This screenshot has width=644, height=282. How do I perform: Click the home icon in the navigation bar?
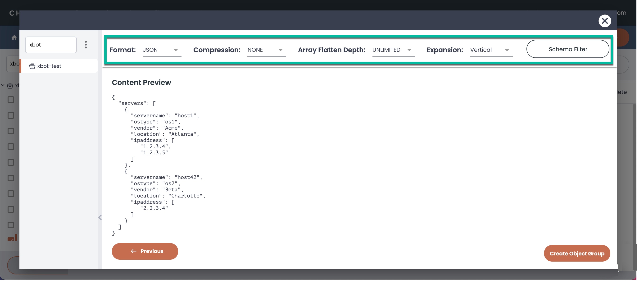pyautogui.click(x=14, y=38)
